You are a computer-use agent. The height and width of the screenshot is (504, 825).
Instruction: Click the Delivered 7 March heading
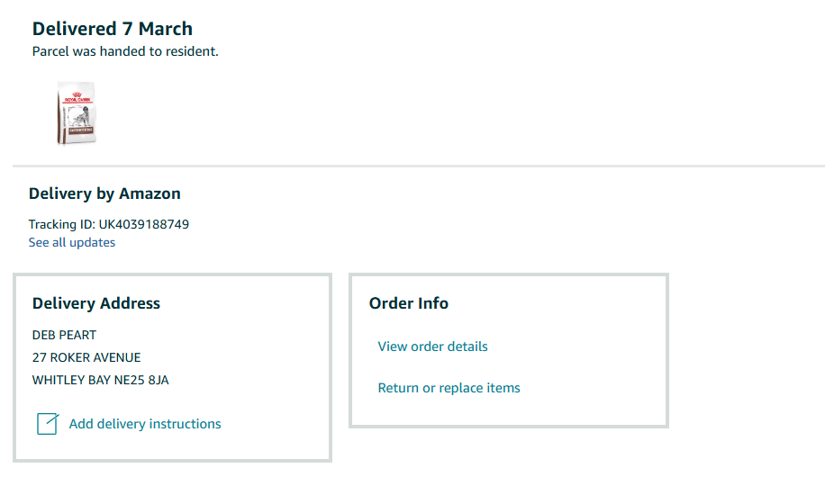coord(113,29)
